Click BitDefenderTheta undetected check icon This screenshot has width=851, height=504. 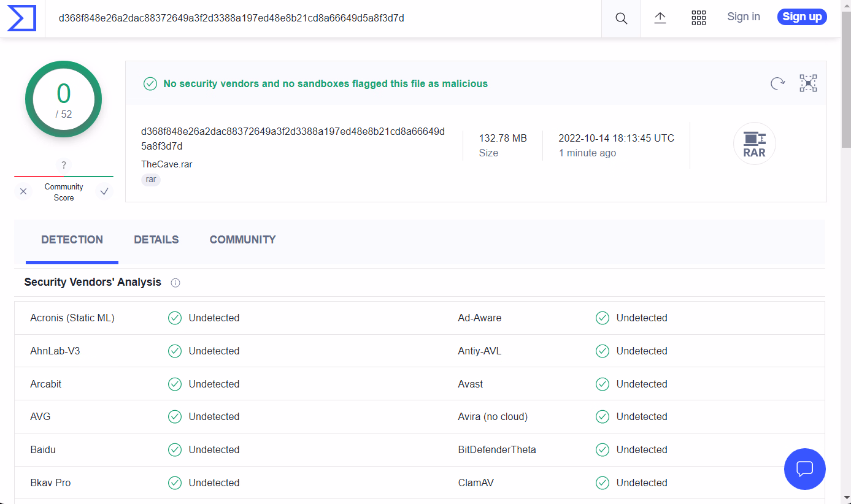tap(603, 449)
